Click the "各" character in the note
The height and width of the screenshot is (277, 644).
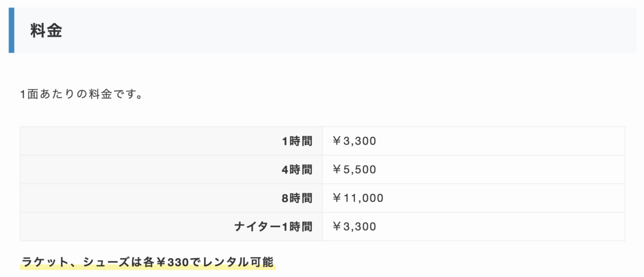149,263
